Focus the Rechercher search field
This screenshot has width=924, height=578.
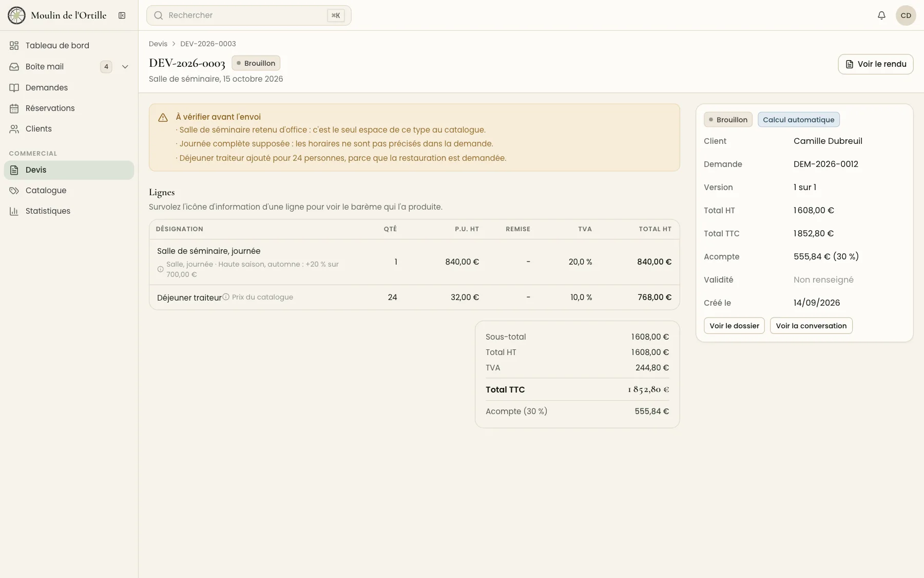click(x=249, y=15)
